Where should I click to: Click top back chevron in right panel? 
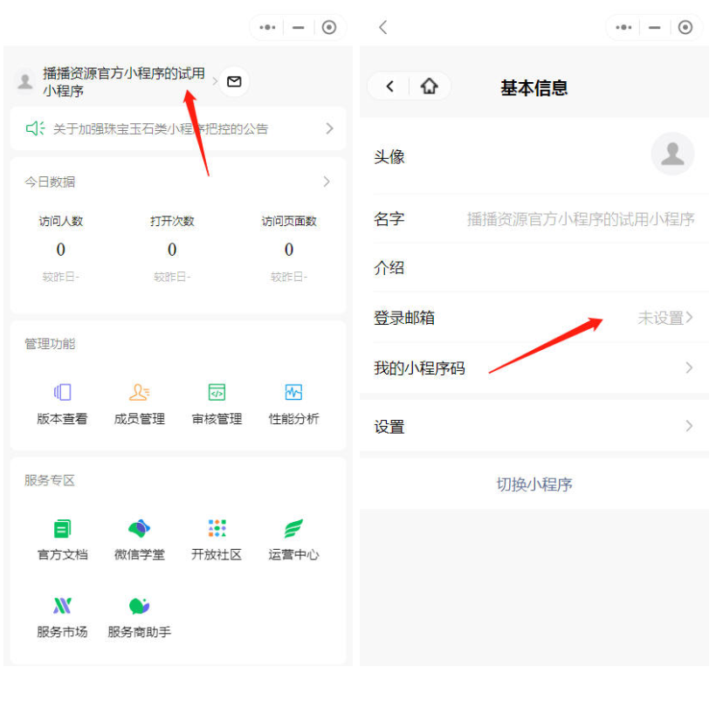click(383, 27)
